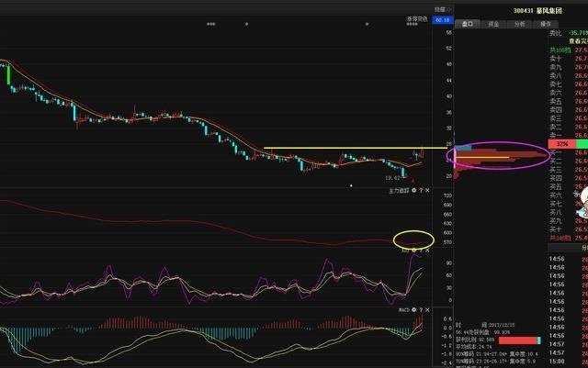Viewport: 588px width, 368px height.
Task: Select the 操作 tab
Action: (x=546, y=24)
